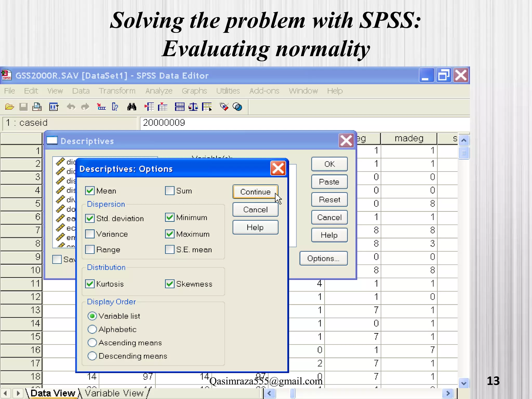Click Help in the Descriptives dialog
The height and width of the screenshot is (399, 532).
point(329,235)
